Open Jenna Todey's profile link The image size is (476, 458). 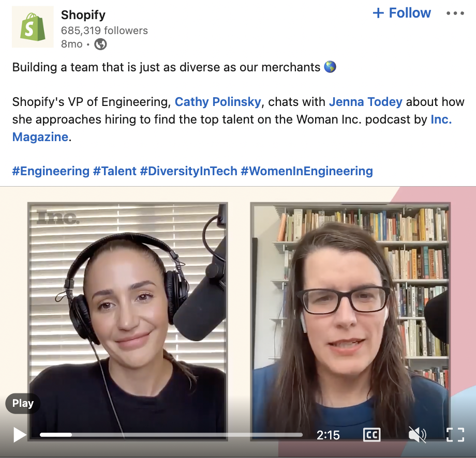[x=365, y=102]
